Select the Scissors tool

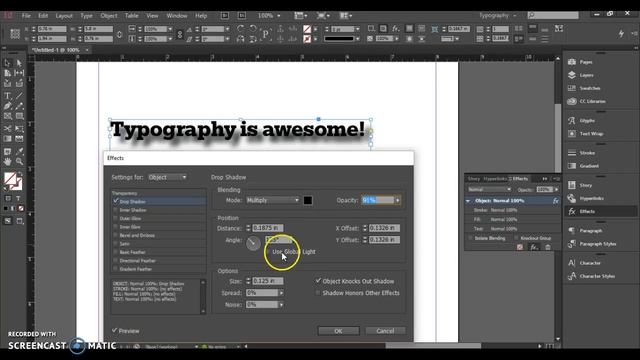coord(7,129)
